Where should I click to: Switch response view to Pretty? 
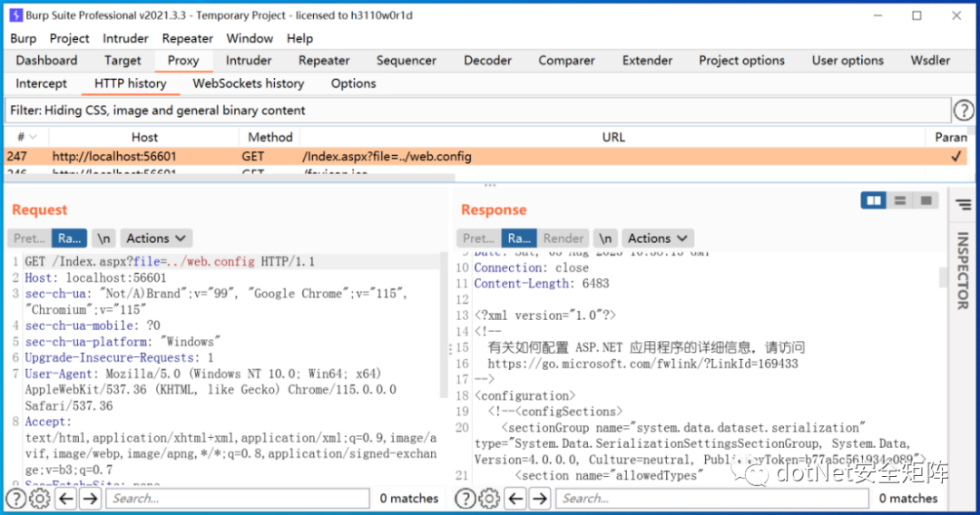(479, 238)
